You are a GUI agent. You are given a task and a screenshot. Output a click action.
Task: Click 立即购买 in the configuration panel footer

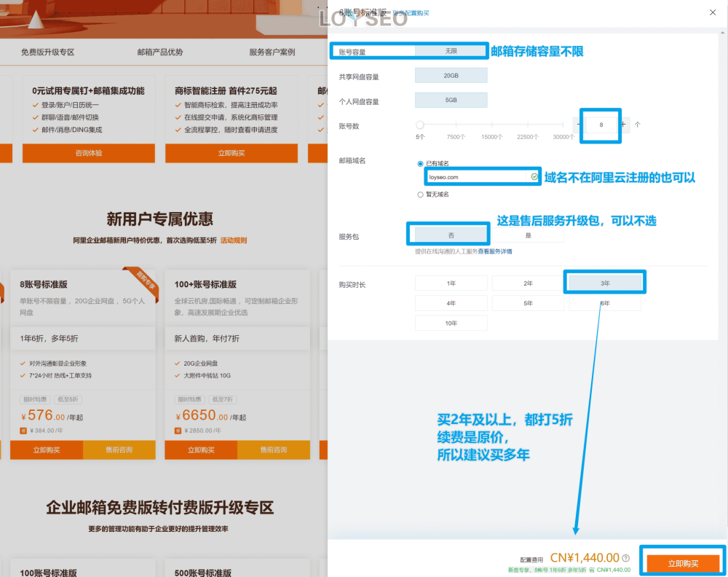[x=683, y=563]
